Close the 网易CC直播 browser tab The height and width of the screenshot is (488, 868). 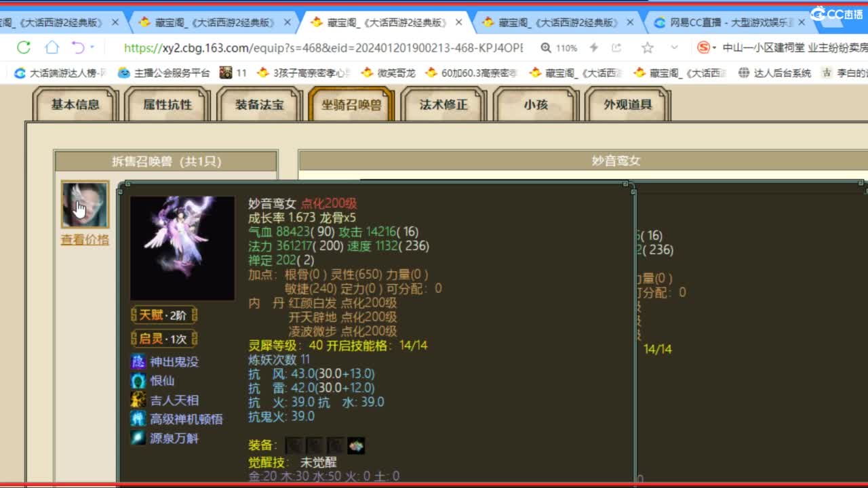pyautogui.click(x=802, y=22)
